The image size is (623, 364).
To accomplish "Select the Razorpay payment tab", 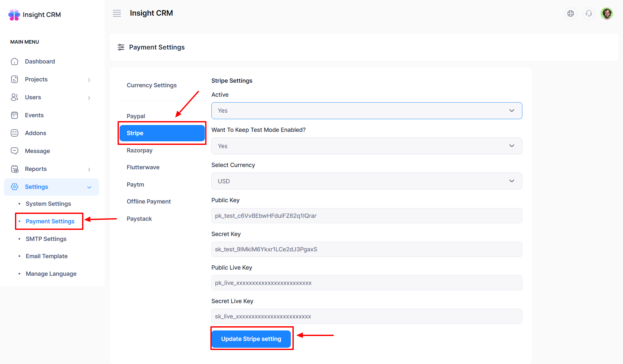I will pos(139,150).
